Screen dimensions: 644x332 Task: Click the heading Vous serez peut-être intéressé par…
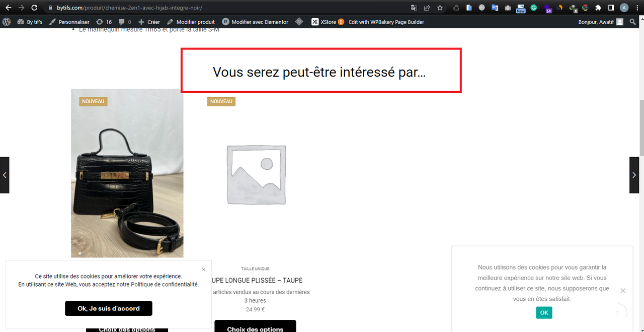pyautogui.click(x=319, y=72)
